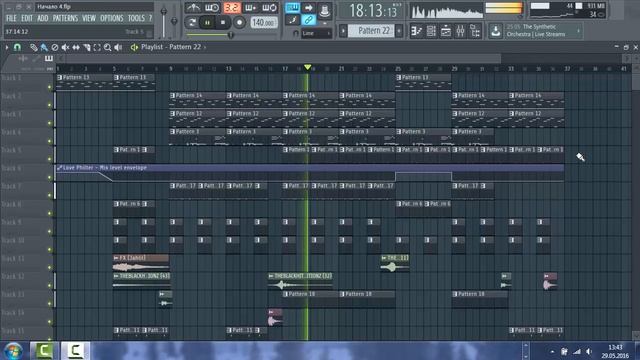
Task: Open the Windows Start button
Action: (x=13, y=351)
